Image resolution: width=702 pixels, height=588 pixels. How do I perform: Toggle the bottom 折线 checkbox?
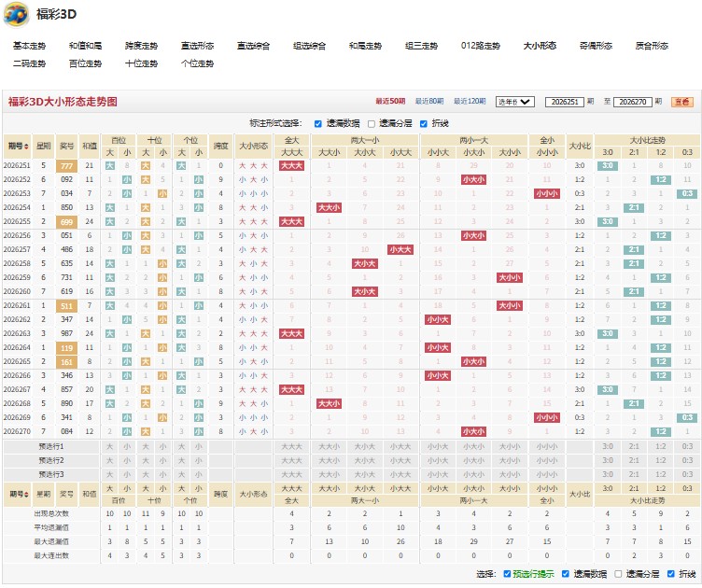pos(670,574)
